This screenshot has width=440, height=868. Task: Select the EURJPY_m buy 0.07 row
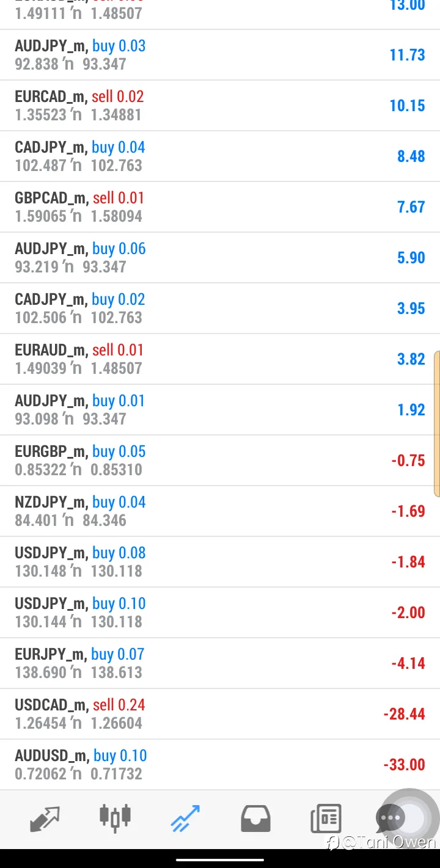(220, 663)
